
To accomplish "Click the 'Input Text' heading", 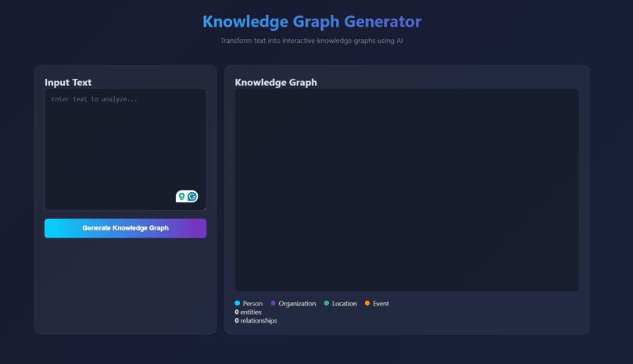I will [x=68, y=82].
